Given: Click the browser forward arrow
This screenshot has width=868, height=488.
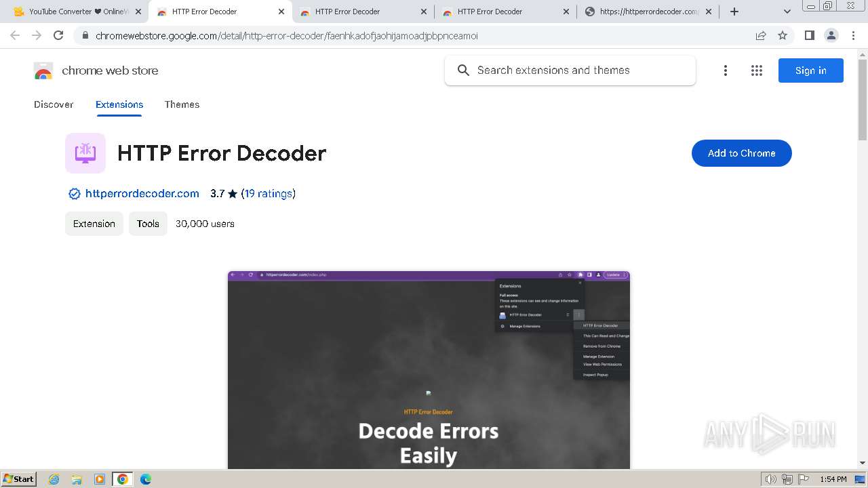Looking at the screenshot, I should coord(37,35).
